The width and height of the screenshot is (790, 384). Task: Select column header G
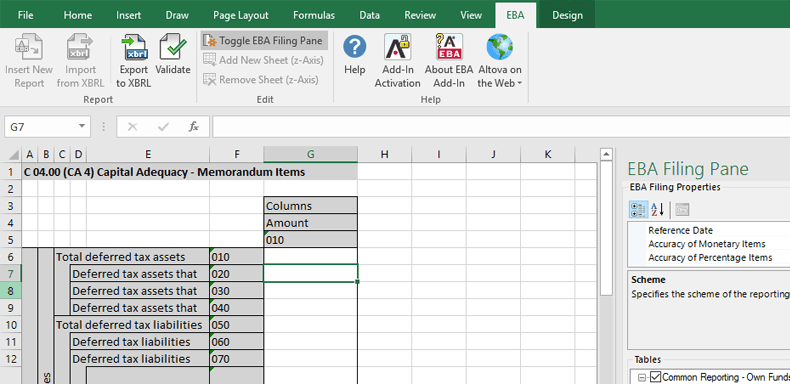(x=310, y=155)
